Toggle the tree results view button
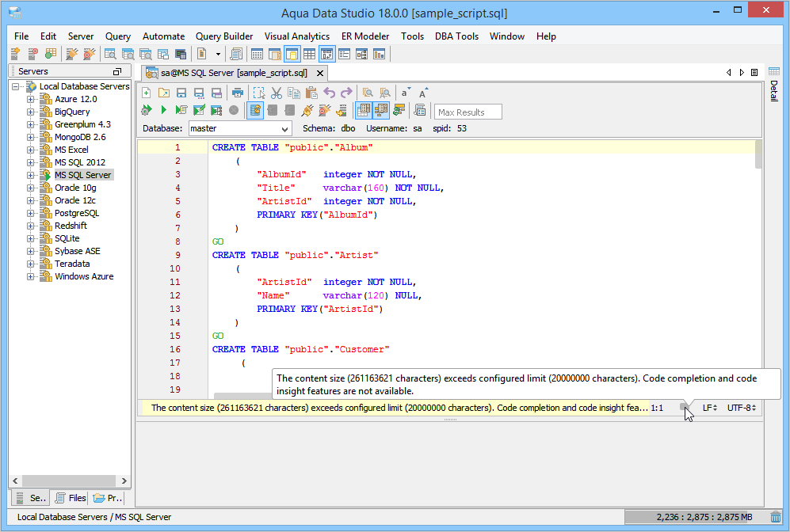This screenshot has width=790, height=532. (x=381, y=110)
